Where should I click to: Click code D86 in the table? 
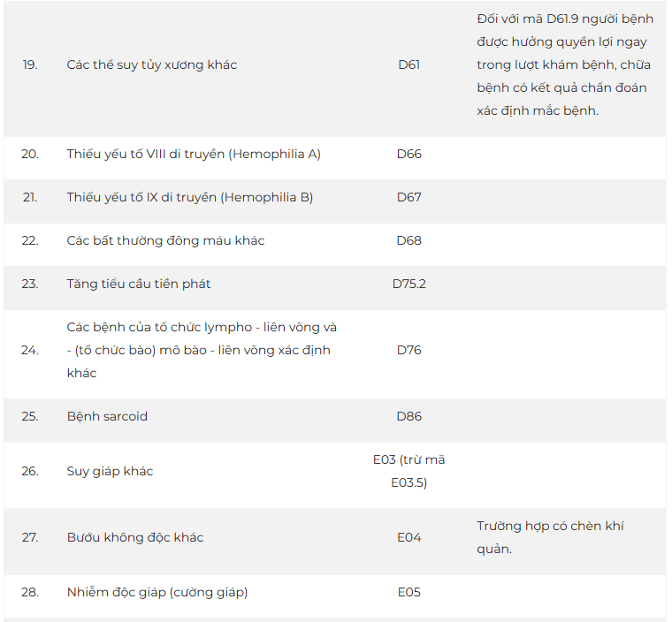pos(409,416)
